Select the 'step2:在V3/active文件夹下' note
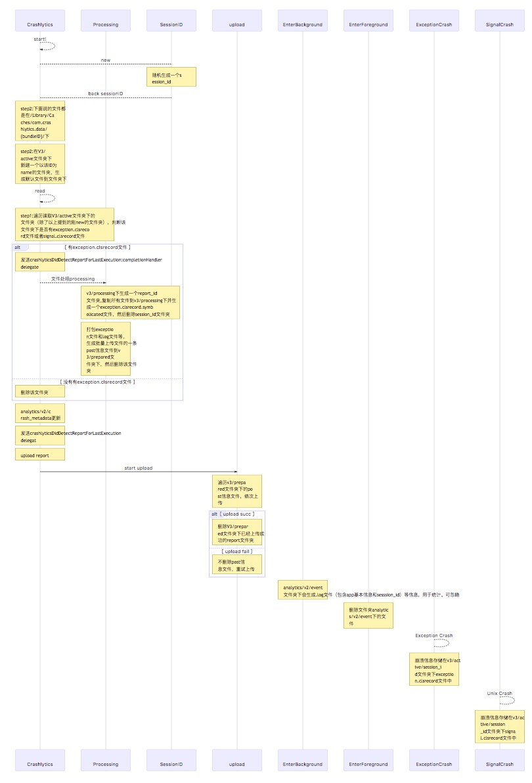 pyautogui.click(x=40, y=164)
